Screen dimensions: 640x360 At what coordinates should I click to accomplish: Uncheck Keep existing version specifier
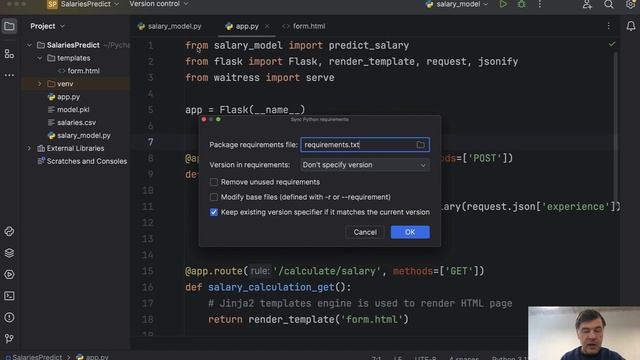pyautogui.click(x=213, y=212)
